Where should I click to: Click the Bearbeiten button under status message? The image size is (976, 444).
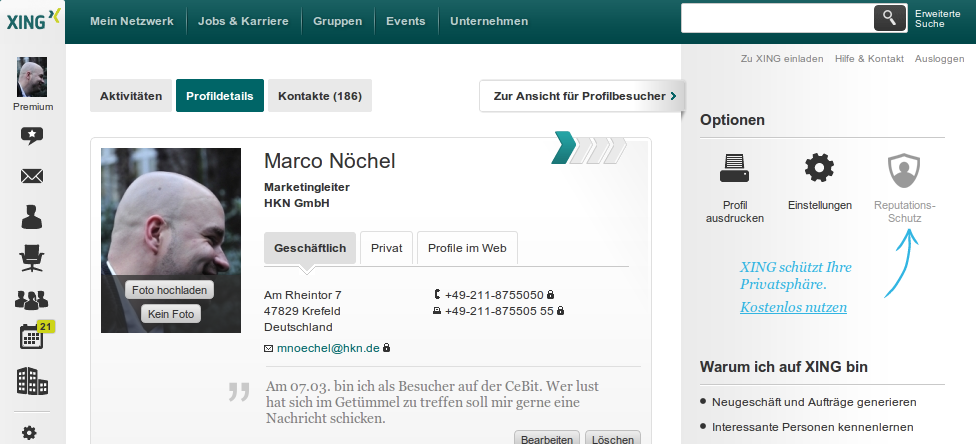pos(547,438)
